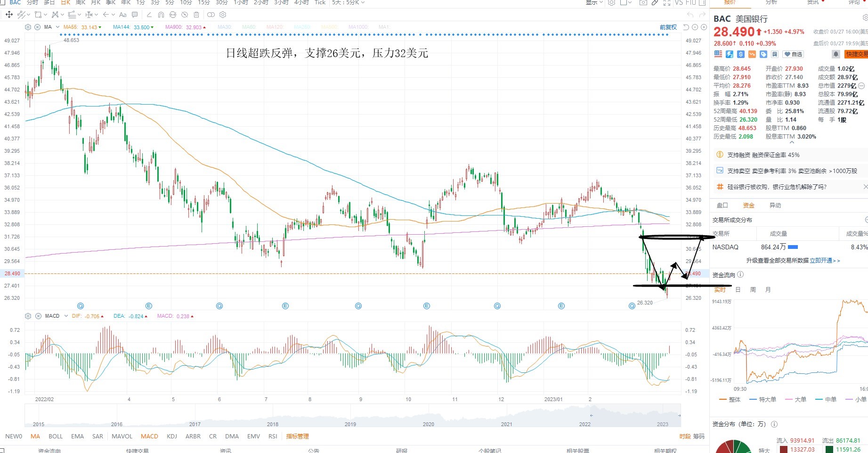The width and height of the screenshot is (868, 453).
Task: Toggle the RSI indicator
Action: pyautogui.click(x=273, y=437)
